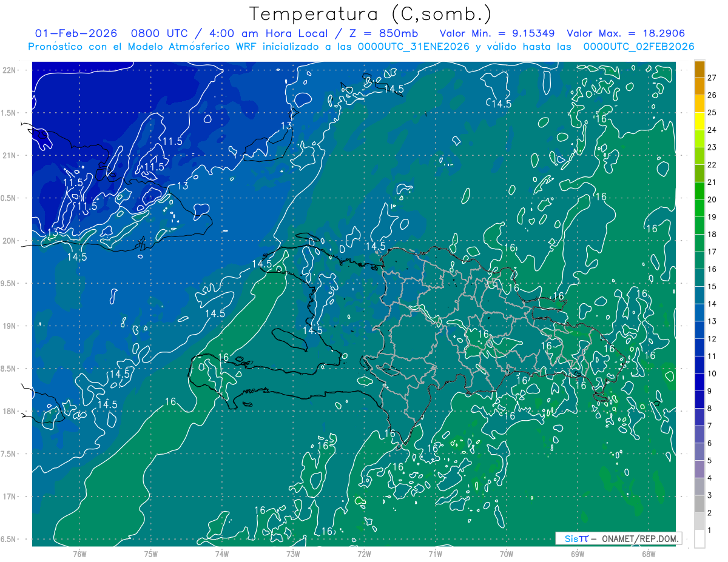Click the "22N" latitude label
The width and height of the screenshot is (728, 562).
[10, 70]
